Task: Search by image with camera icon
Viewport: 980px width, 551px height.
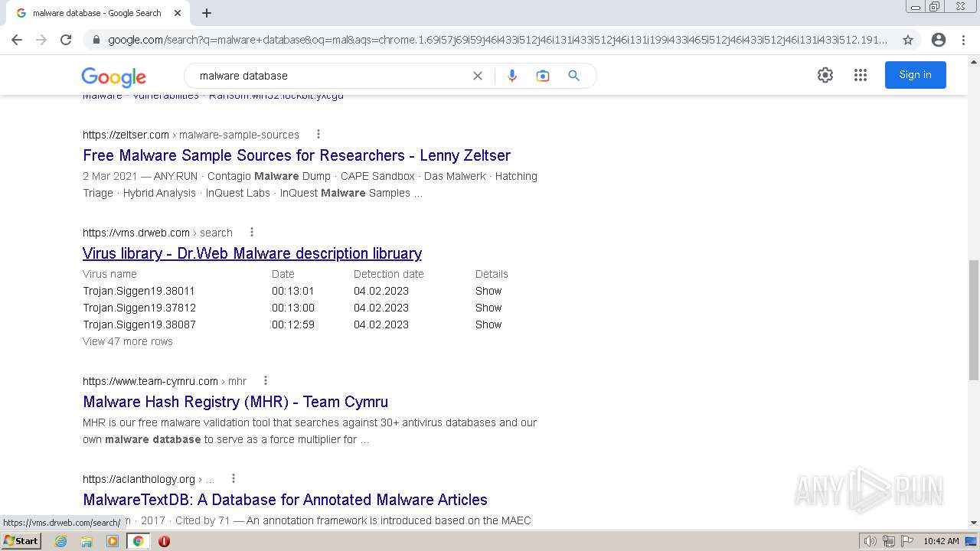Action: [x=543, y=76]
